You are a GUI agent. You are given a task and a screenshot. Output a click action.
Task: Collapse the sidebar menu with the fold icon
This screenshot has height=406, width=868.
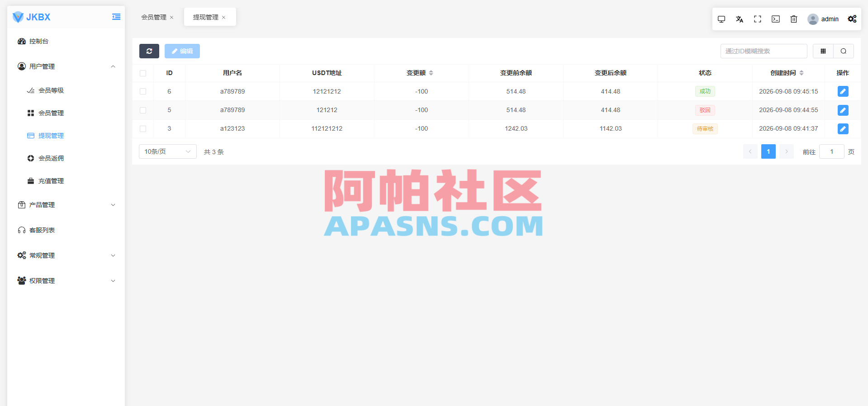(116, 17)
